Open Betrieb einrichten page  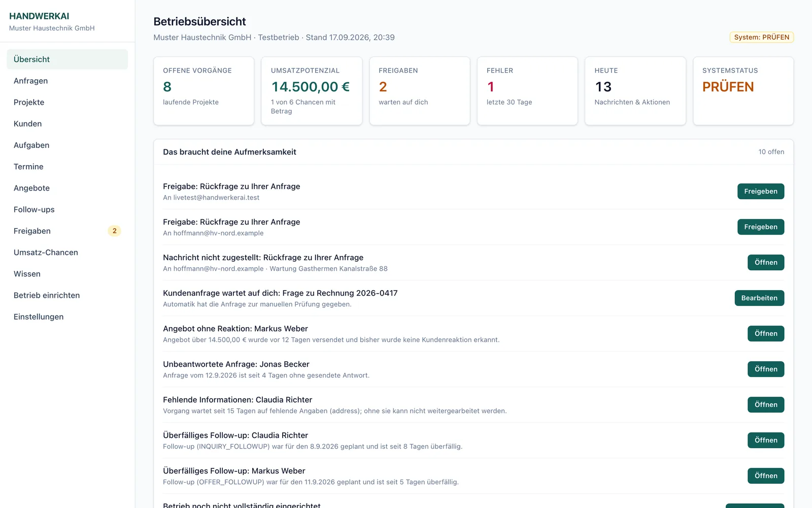click(67, 295)
